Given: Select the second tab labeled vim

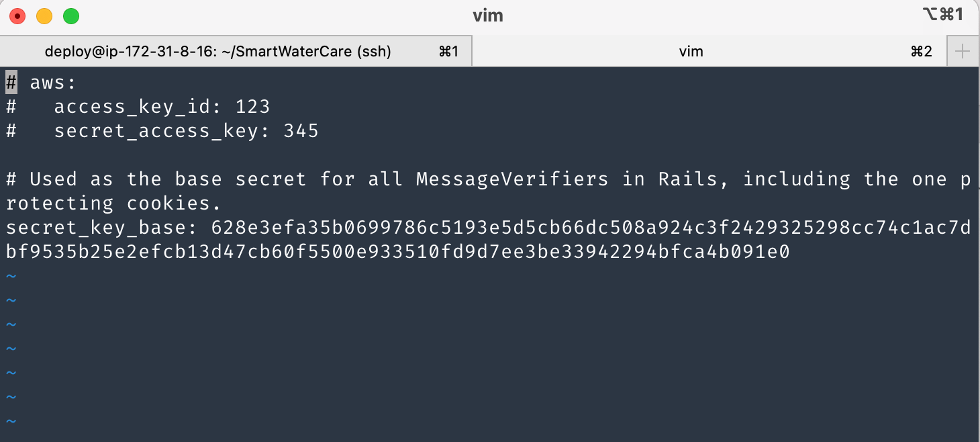Looking at the screenshot, I should (x=691, y=51).
